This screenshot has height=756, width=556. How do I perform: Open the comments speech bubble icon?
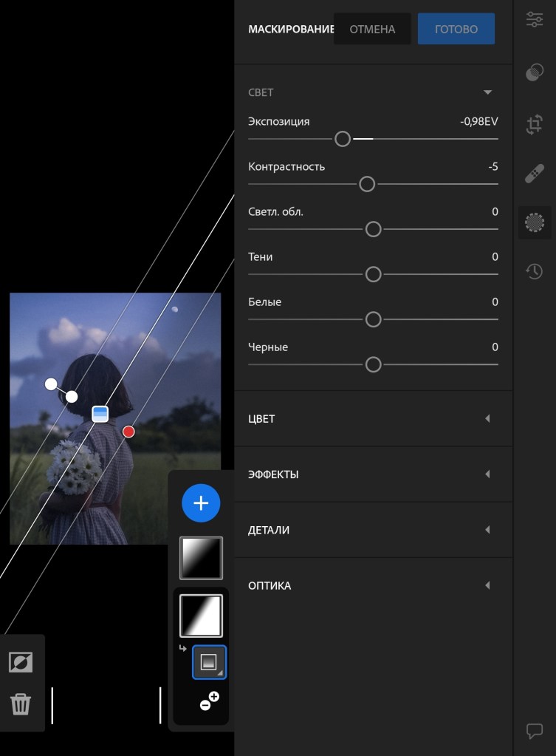pos(535,731)
